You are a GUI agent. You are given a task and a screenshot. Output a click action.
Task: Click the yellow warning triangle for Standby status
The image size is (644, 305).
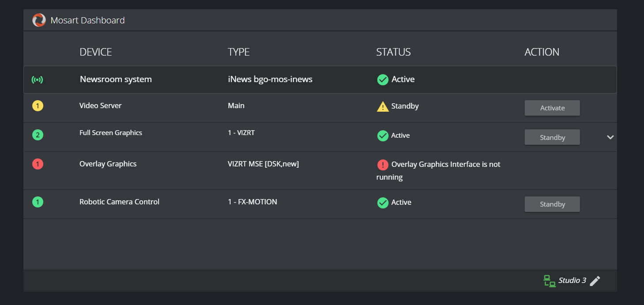click(383, 106)
